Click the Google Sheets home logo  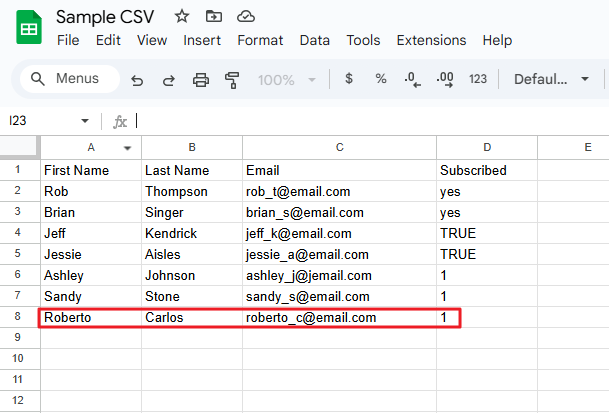click(x=28, y=28)
